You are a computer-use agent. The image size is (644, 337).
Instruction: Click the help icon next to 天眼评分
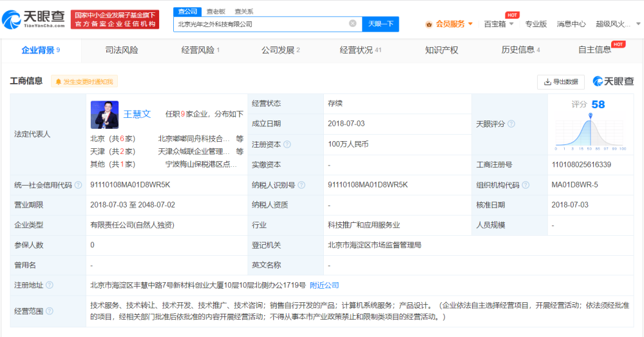(x=511, y=124)
